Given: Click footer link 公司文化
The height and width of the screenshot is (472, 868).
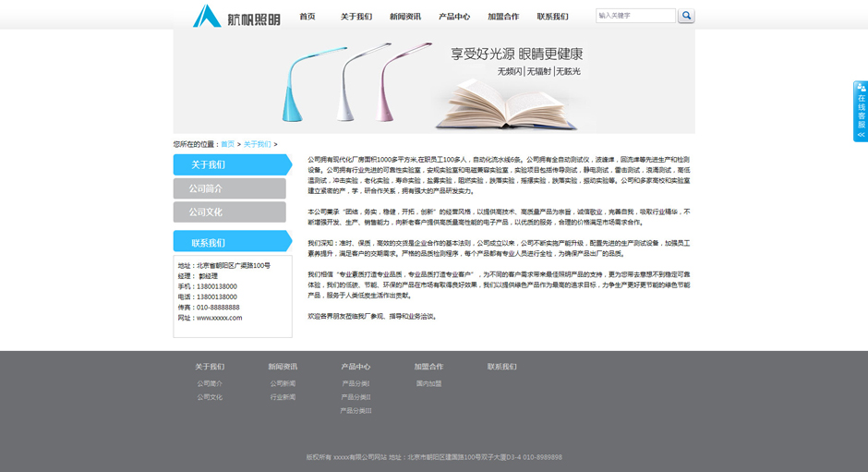Looking at the screenshot, I should point(210,397).
